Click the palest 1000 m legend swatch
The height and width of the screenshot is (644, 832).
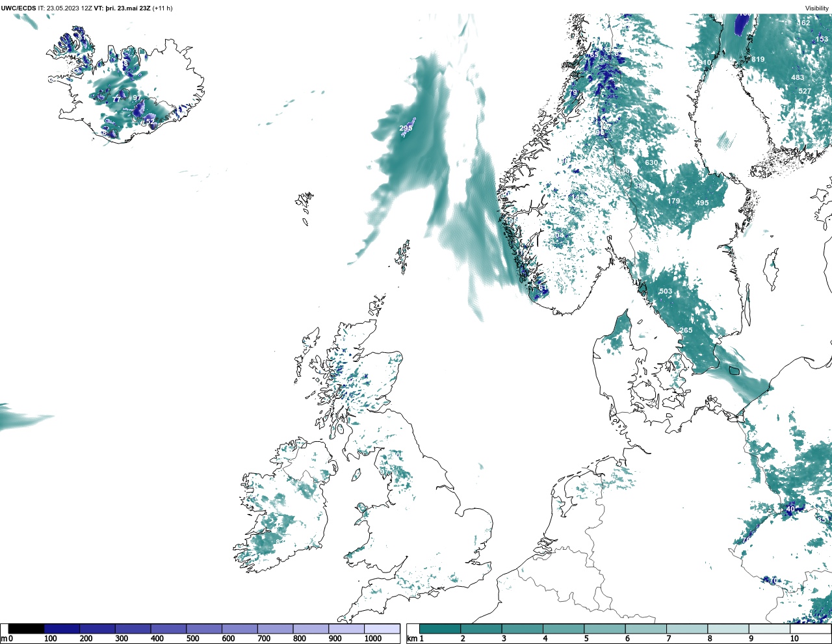(x=382, y=628)
